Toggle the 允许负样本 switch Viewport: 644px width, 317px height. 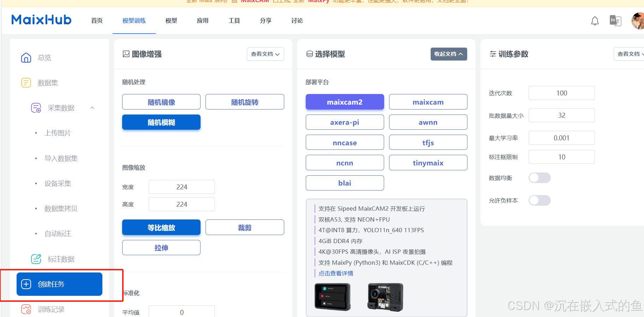click(x=539, y=200)
